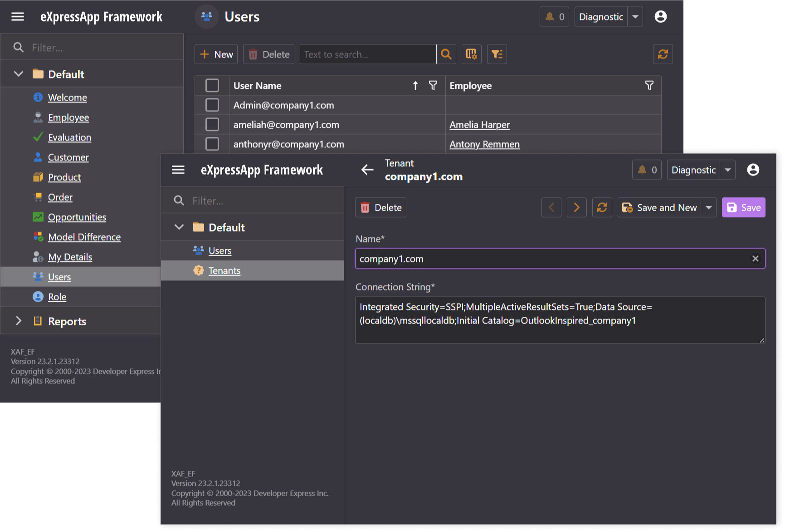The height and width of the screenshot is (532, 785).
Task: Click the back arrow beside Tenant company1.com
Action: [367, 169]
